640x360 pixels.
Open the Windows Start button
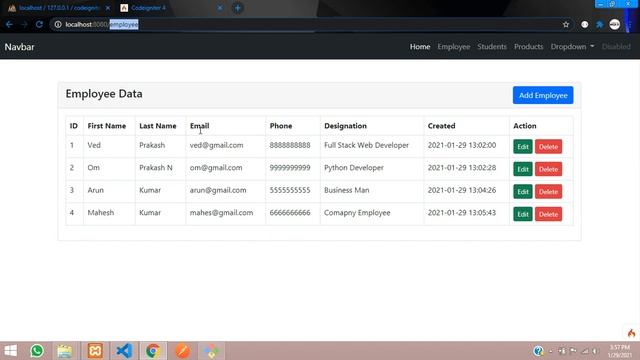[x=11, y=351]
